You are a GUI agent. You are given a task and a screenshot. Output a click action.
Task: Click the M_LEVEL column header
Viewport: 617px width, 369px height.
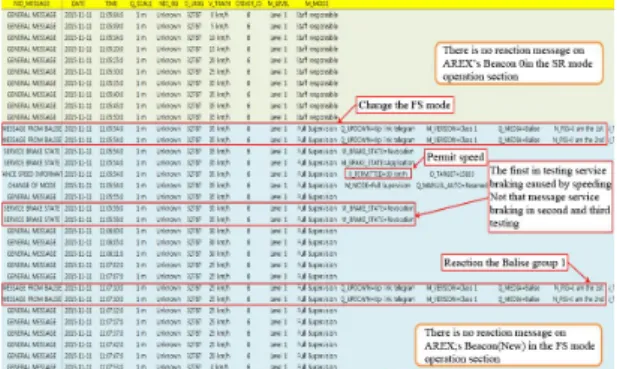(279, 4)
